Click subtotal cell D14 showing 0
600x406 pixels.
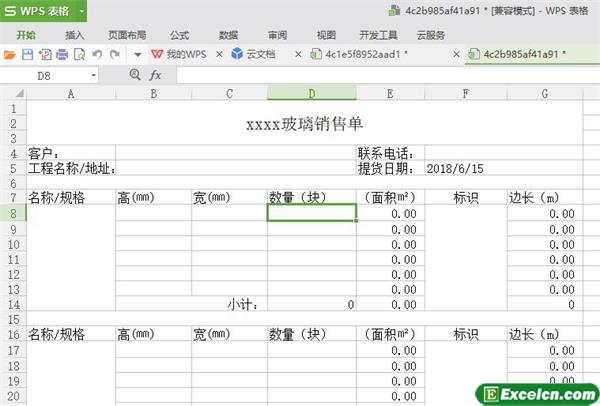[x=311, y=304]
